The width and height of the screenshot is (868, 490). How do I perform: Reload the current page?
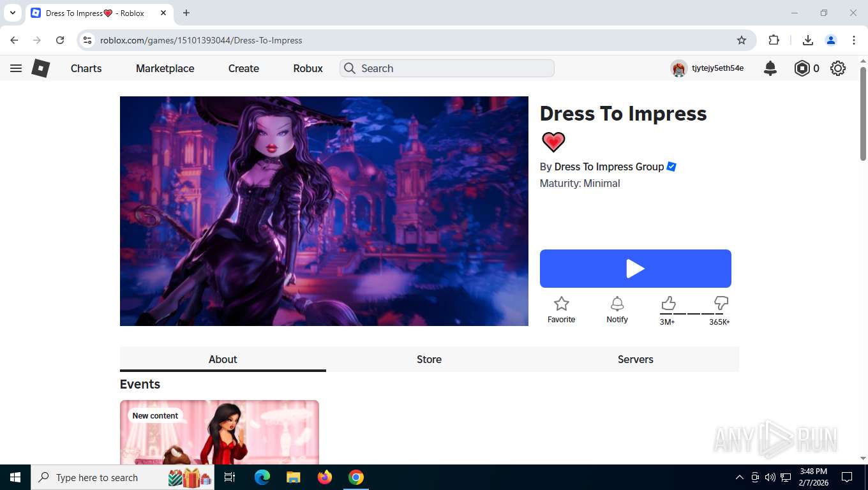click(60, 40)
